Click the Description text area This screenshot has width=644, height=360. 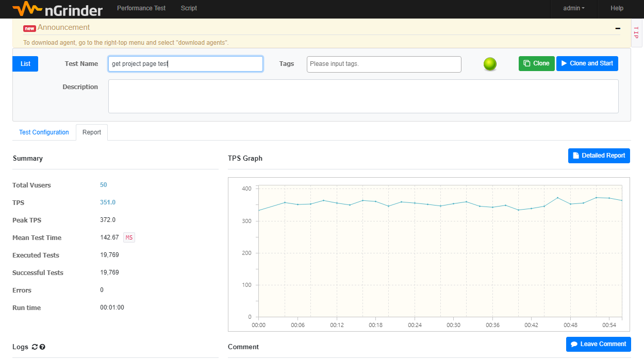tap(364, 96)
